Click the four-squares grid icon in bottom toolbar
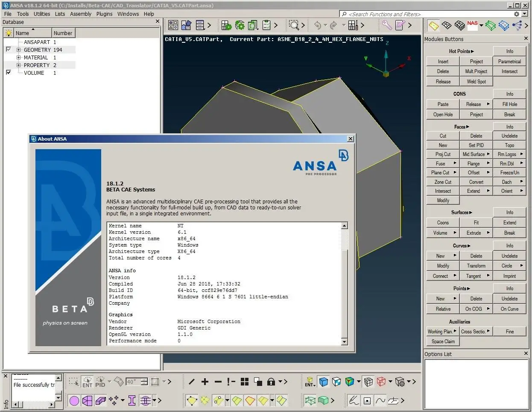The width and height of the screenshot is (532, 412). coord(245,382)
